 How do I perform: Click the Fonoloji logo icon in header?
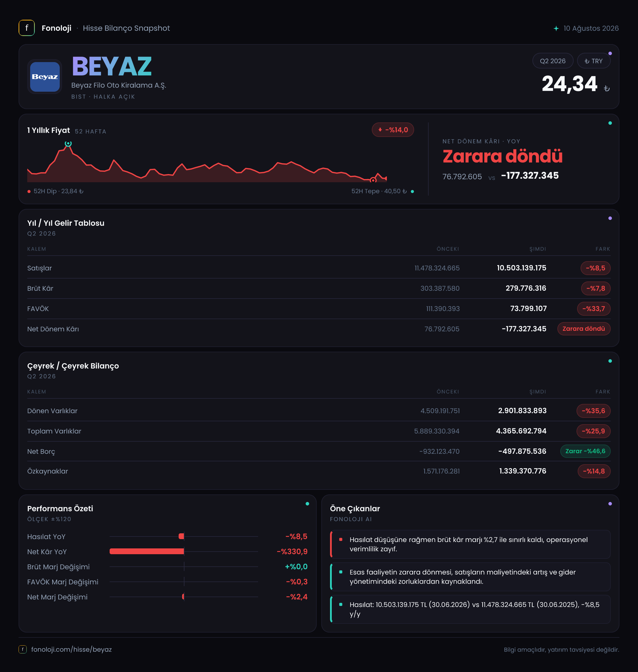tap(26, 28)
